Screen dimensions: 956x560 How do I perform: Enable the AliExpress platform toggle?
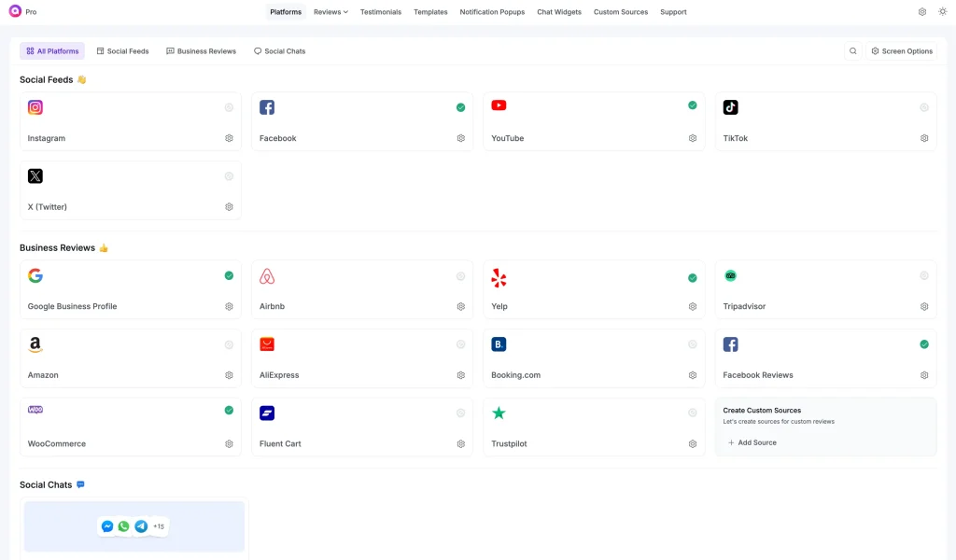click(x=461, y=344)
